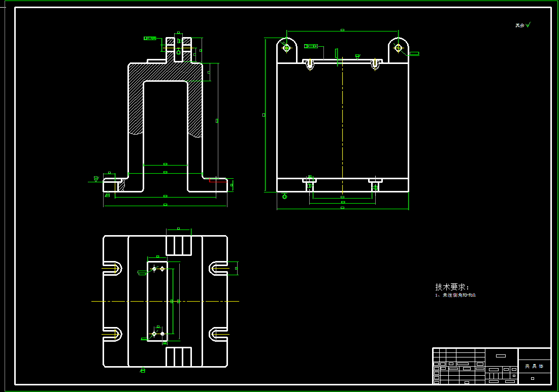Click the small bolt hole center in bottom view
This screenshot has width=559, height=392.
point(154,268)
